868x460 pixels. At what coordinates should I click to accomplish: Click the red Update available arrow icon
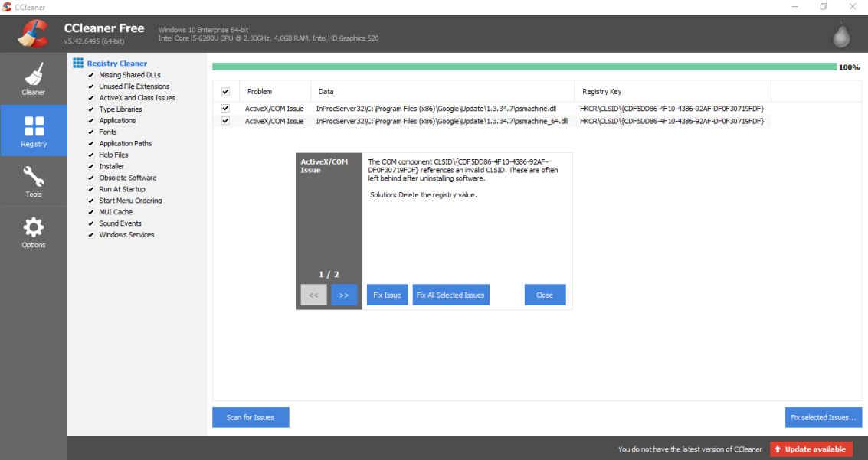click(x=778, y=449)
